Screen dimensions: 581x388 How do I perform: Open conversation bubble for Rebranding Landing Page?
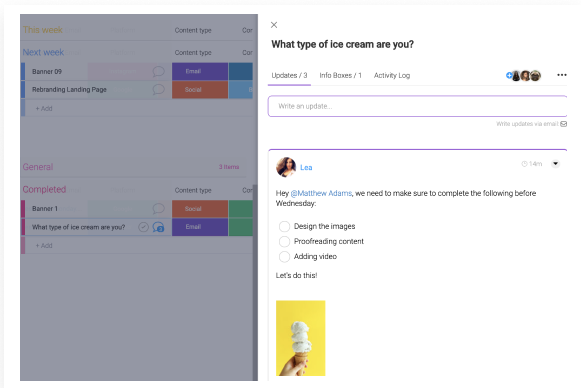pyautogui.click(x=158, y=89)
